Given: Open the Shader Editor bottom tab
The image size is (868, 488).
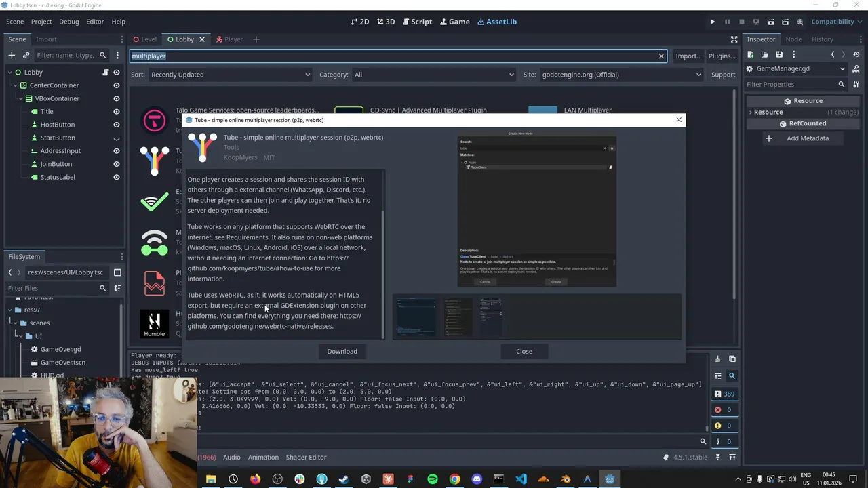Looking at the screenshot, I should click(x=306, y=457).
